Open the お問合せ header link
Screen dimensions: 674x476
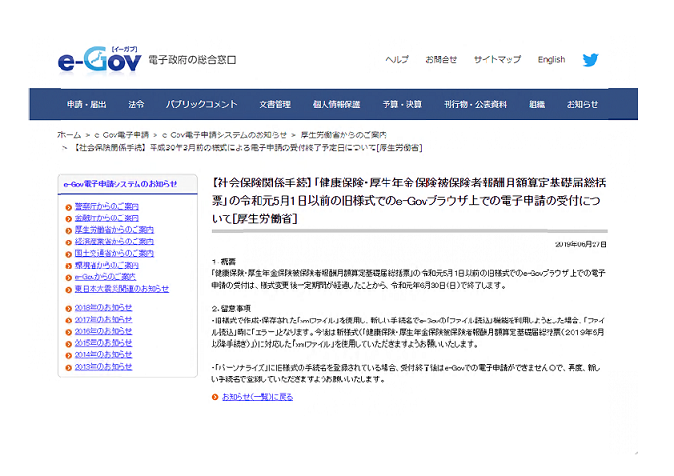[441, 60]
